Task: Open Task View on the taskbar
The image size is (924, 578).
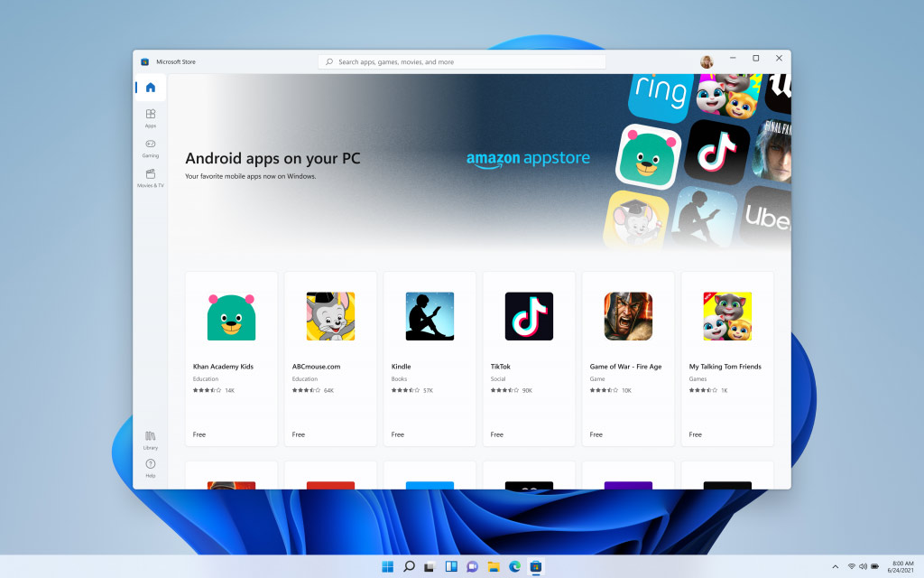Action: pyautogui.click(x=430, y=566)
